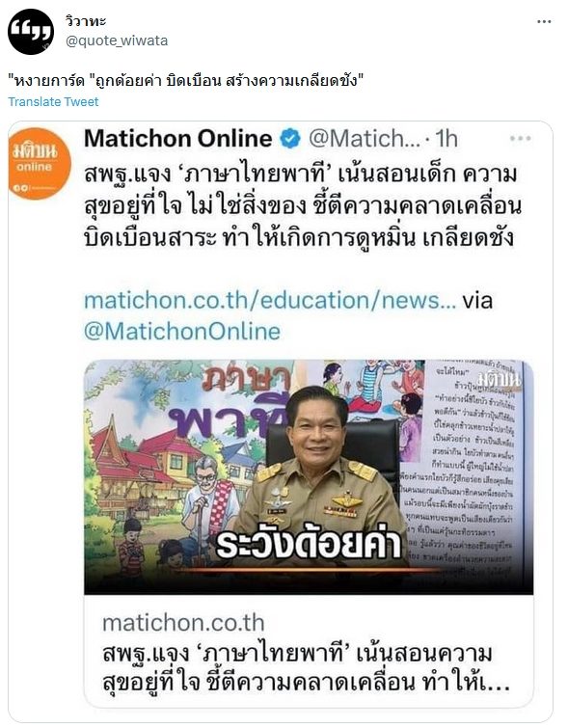Open the link card headline starting with สพฐ.แจง
Image resolution: width=568 pixels, height=728 pixels.
pos(306,667)
